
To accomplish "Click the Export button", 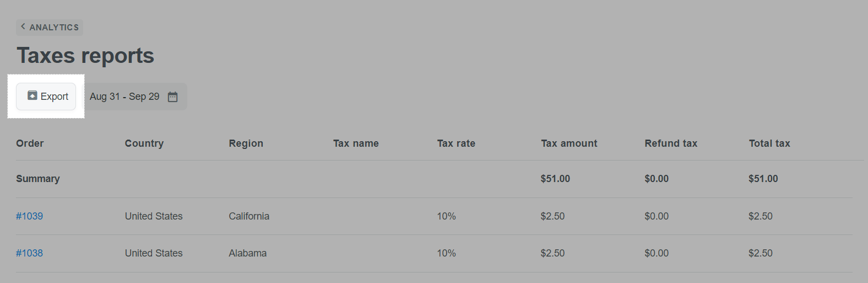I will [46, 97].
